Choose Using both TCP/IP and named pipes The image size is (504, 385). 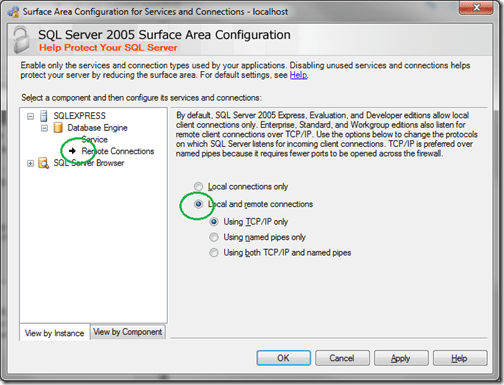pyautogui.click(x=214, y=253)
